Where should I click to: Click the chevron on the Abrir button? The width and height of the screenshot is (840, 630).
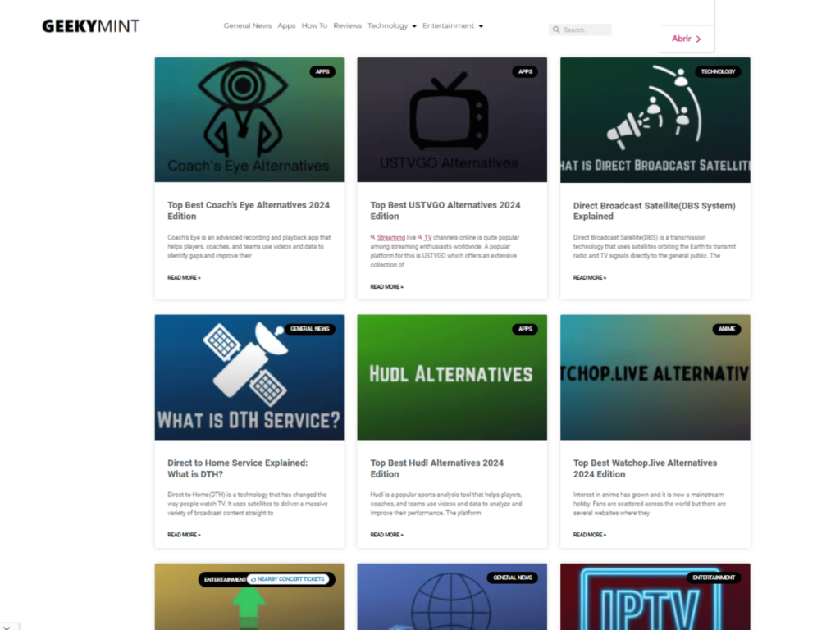pos(698,38)
